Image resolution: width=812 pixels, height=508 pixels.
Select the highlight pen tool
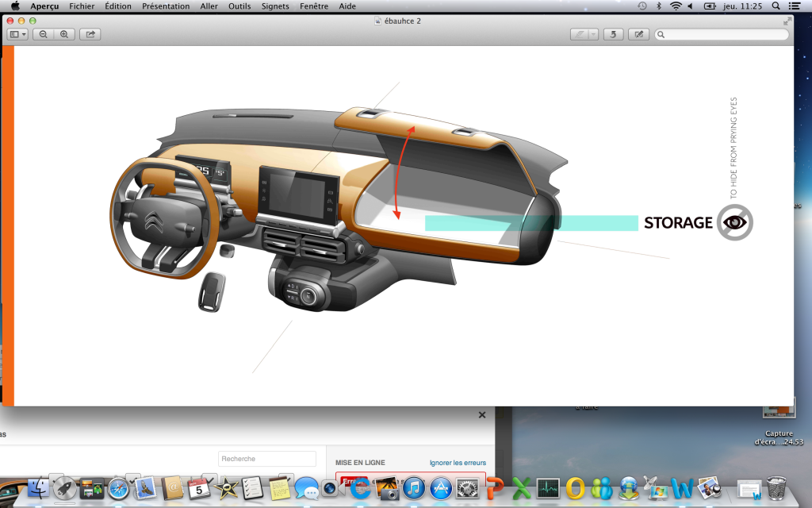580,34
